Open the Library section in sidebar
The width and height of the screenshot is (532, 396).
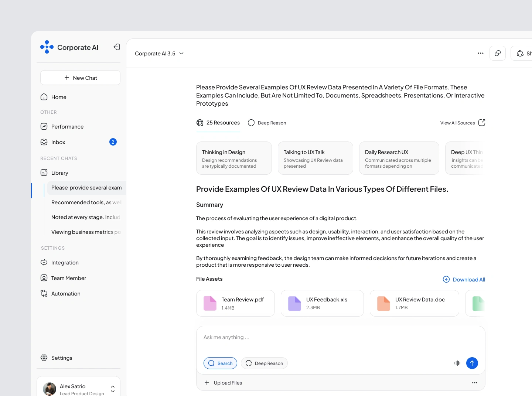pos(59,173)
